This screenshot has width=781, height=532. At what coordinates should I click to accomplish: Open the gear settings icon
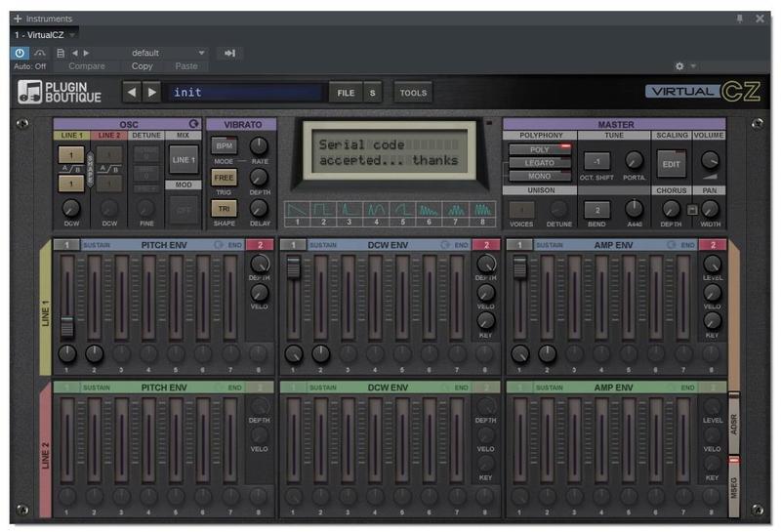[679, 65]
